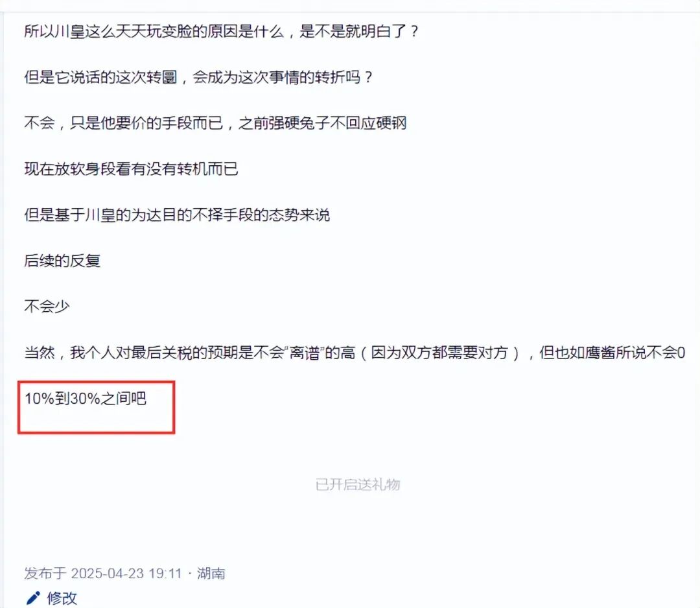Click the phrase 会成为这次事情的转折吗？

point(283,77)
